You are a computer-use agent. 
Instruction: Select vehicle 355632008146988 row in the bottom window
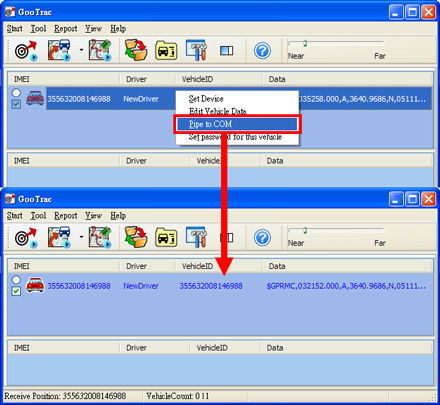(x=220, y=286)
